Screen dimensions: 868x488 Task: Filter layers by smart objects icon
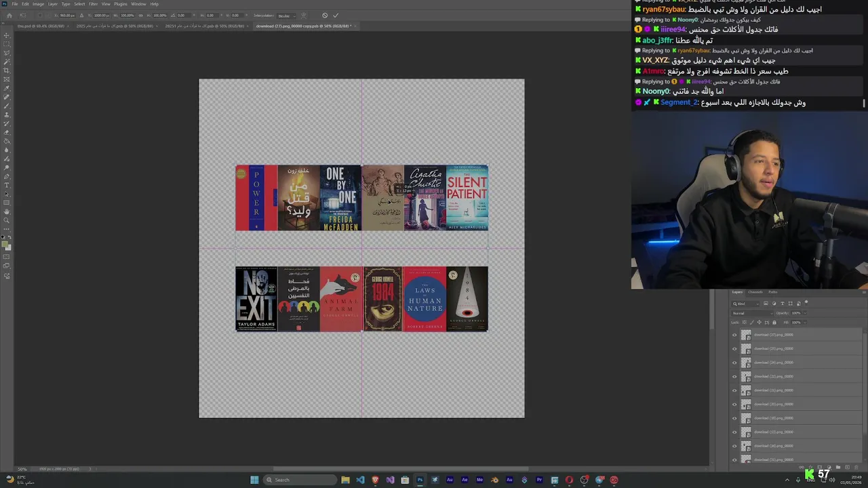coord(799,304)
